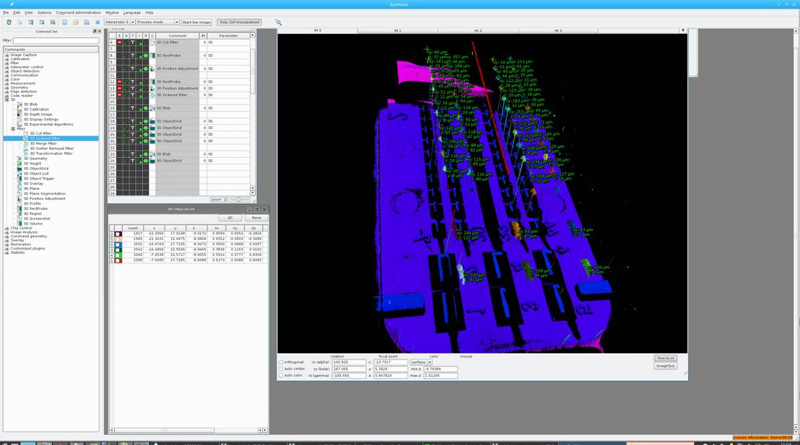The width and height of the screenshot is (800, 445).
Task: Click the 3D Cut Filter tree icon
Action: coord(26,133)
